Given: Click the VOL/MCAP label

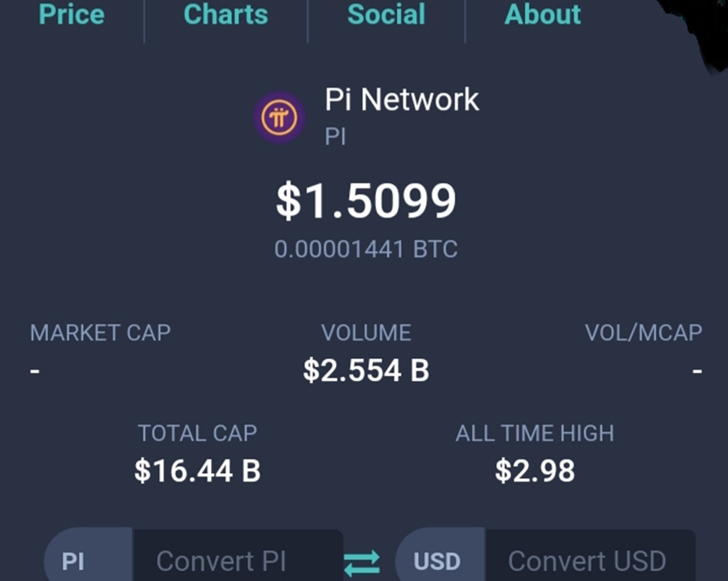Looking at the screenshot, I should [644, 333].
